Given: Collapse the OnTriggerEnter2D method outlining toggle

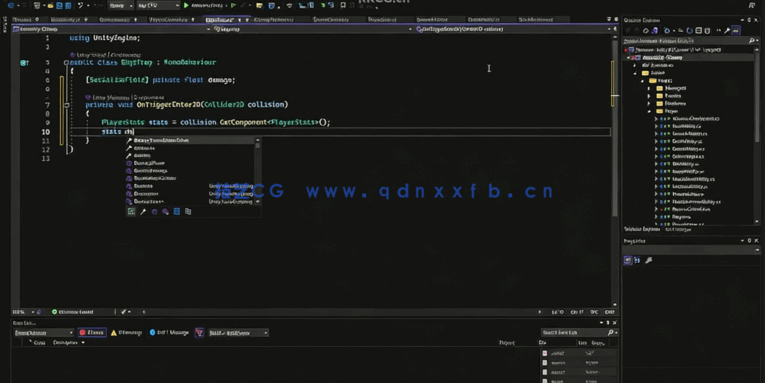Looking at the screenshot, I should pyautogui.click(x=66, y=105).
